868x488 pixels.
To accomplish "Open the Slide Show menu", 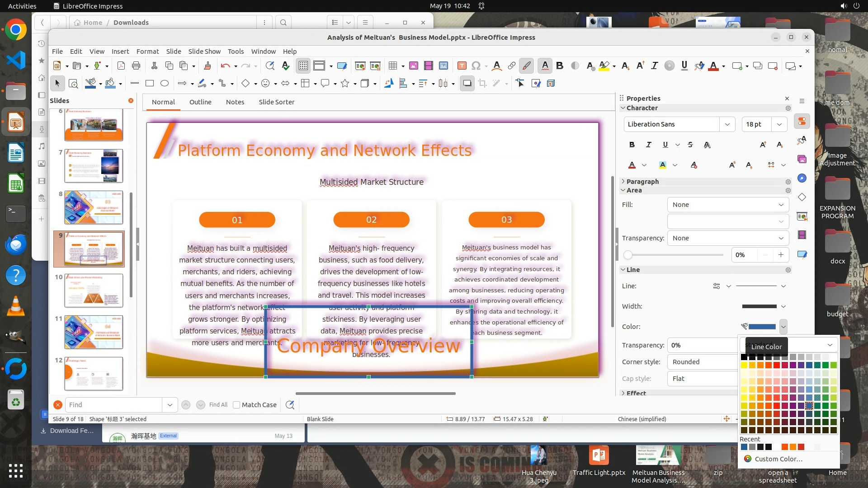I will [204, 52].
